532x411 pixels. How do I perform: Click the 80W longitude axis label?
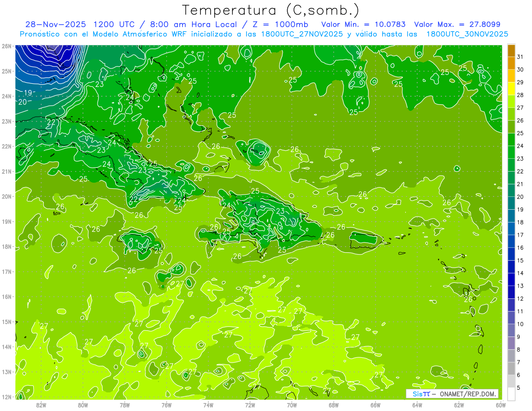pyautogui.click(x=83, y=405)
